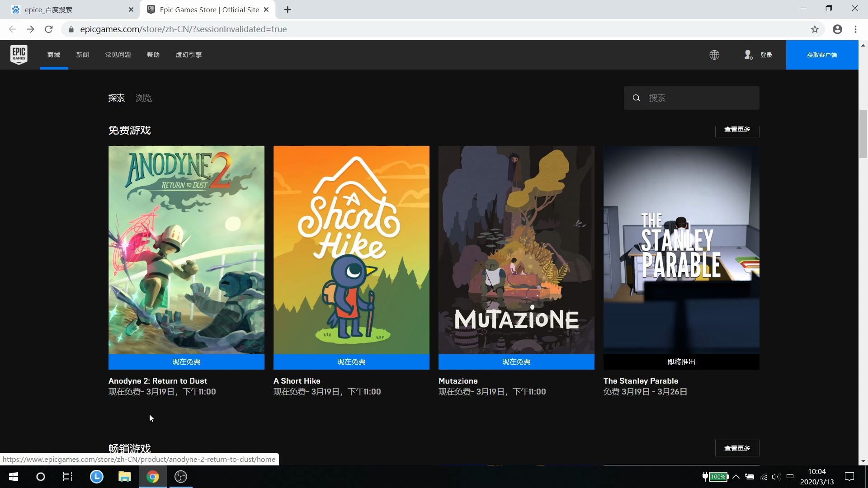
Task: Bookmark this page with the star icon
Action: [815, 29]
